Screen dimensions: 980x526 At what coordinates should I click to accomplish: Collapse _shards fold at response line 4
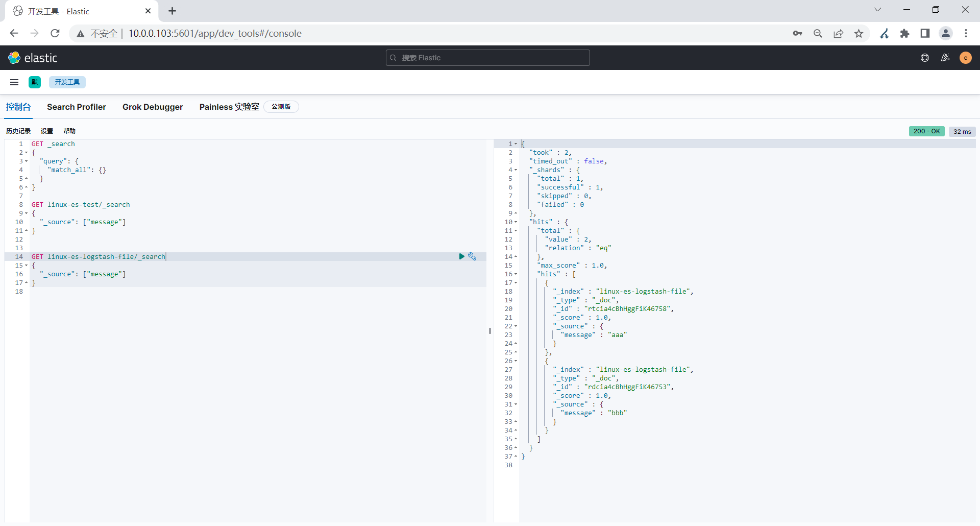[x=516, y=170]
